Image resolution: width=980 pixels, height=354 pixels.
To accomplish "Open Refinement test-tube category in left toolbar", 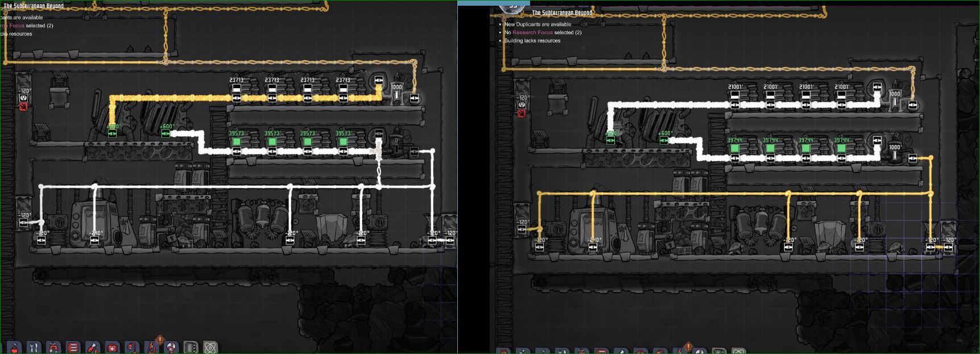I will point(93,347).
